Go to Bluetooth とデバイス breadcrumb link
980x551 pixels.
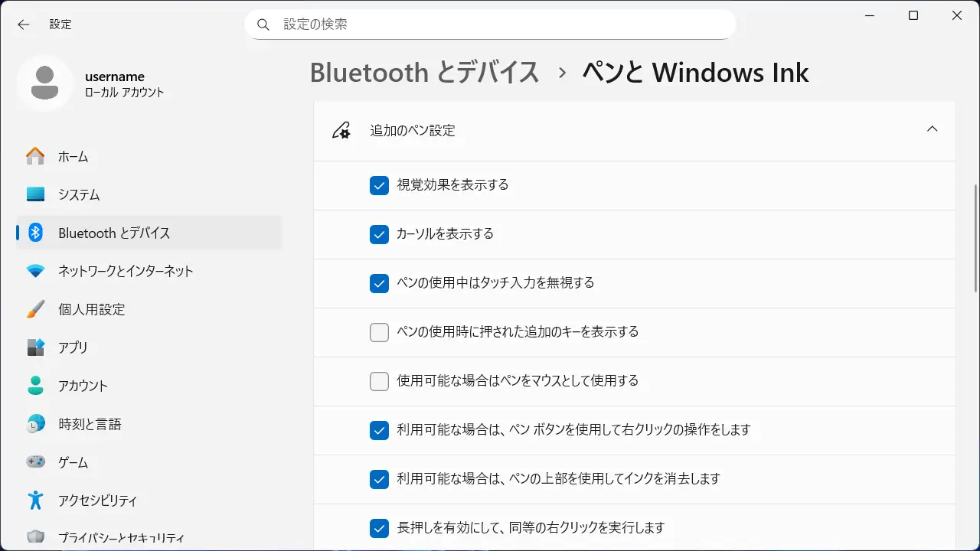point(424,73)
